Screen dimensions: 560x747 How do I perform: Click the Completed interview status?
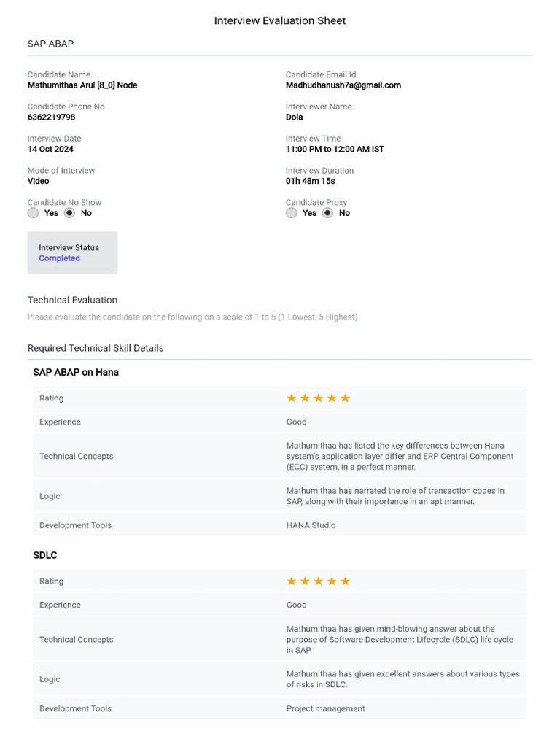pos(59,258)
